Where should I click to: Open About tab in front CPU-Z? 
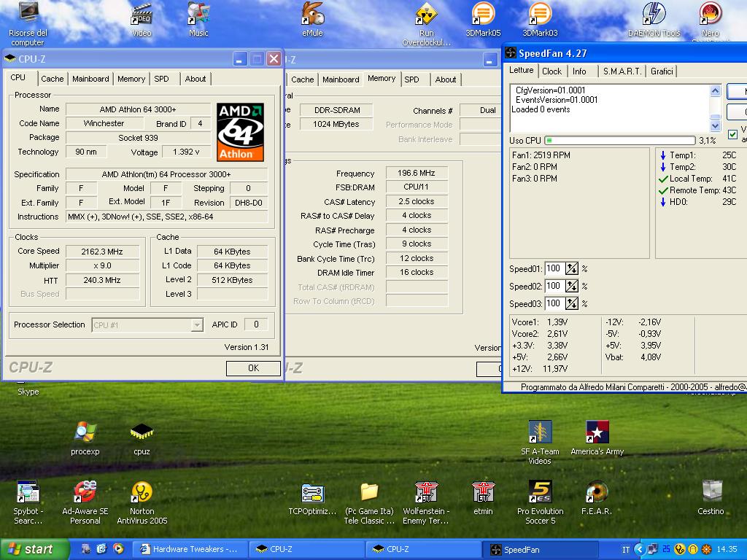tap(196, 79)
